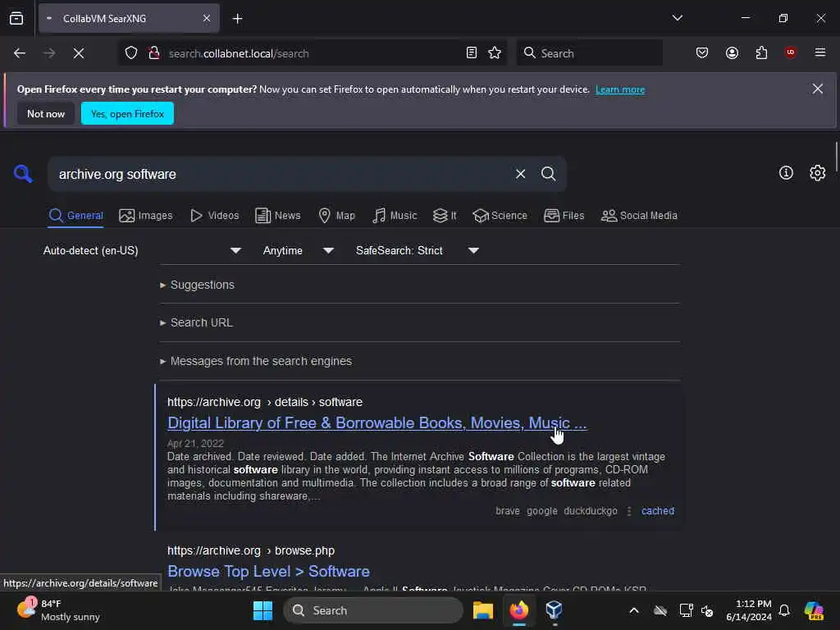Click the page vertical scrollbar
Image resolution: width=840 pixels, height=630 pixels.
point(836,157)
